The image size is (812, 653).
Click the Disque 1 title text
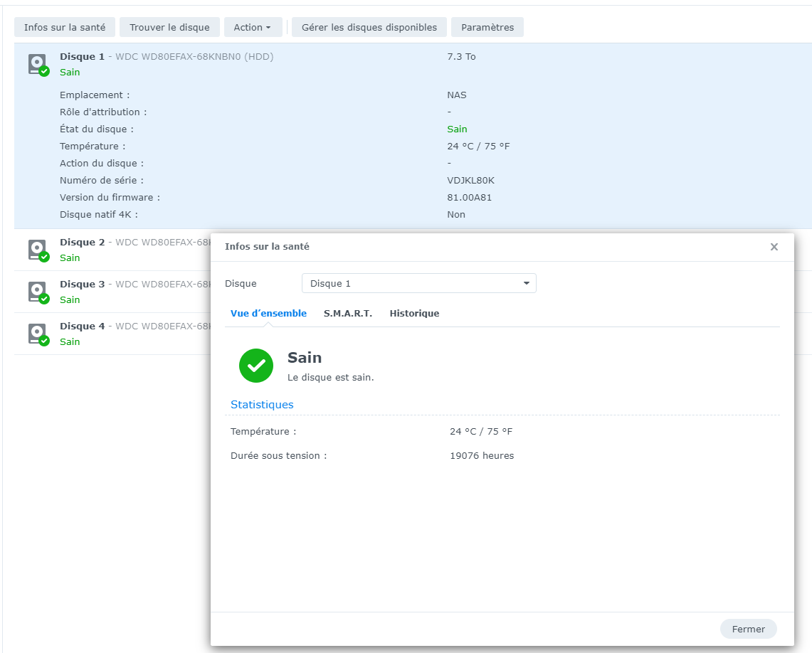click(82, 56)
